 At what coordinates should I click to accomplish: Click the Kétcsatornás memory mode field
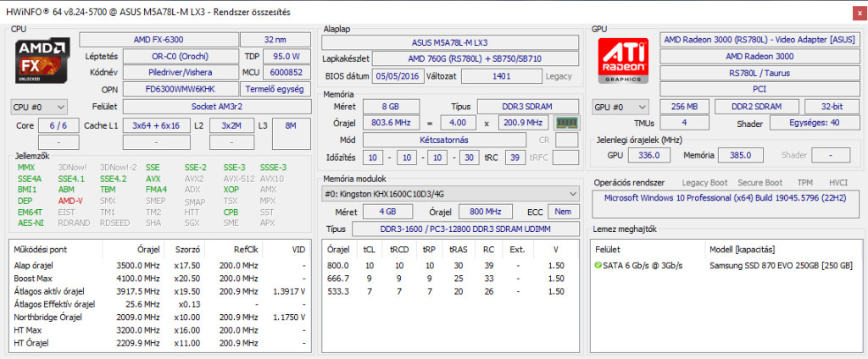(446, 140)
